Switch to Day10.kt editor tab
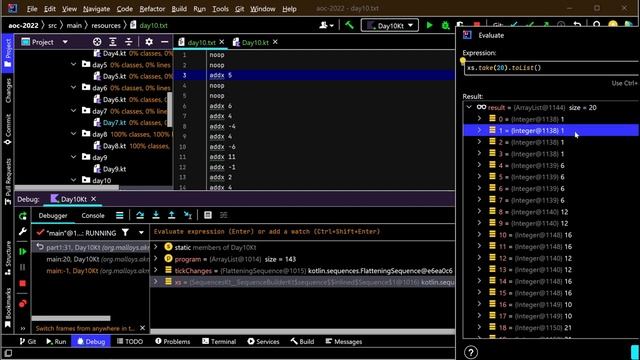 [x=255, y=42]
